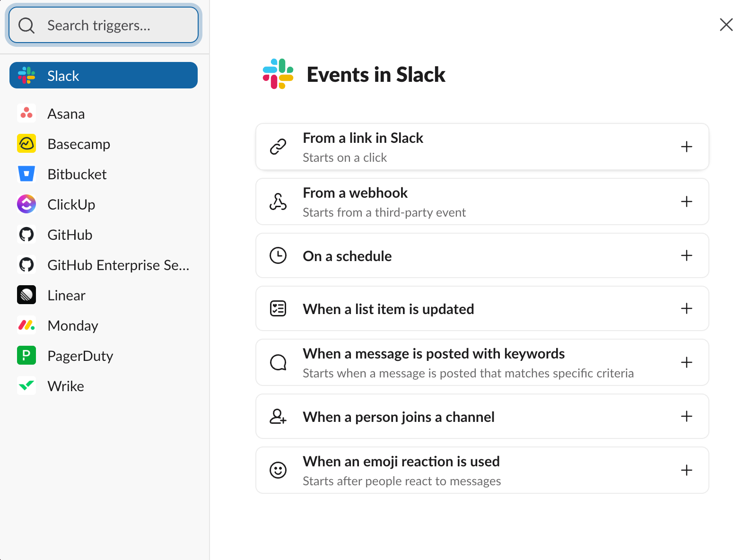751x560 pixels.
Task: Choose When a message is posted with keywords
Action: (x=482, y=362)
